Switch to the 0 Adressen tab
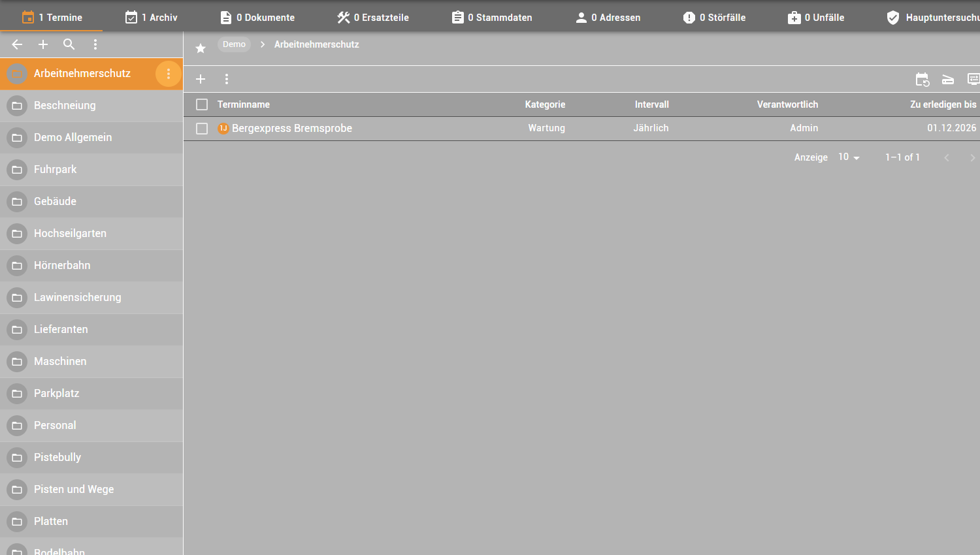The image size is (980, 555). 608,17
